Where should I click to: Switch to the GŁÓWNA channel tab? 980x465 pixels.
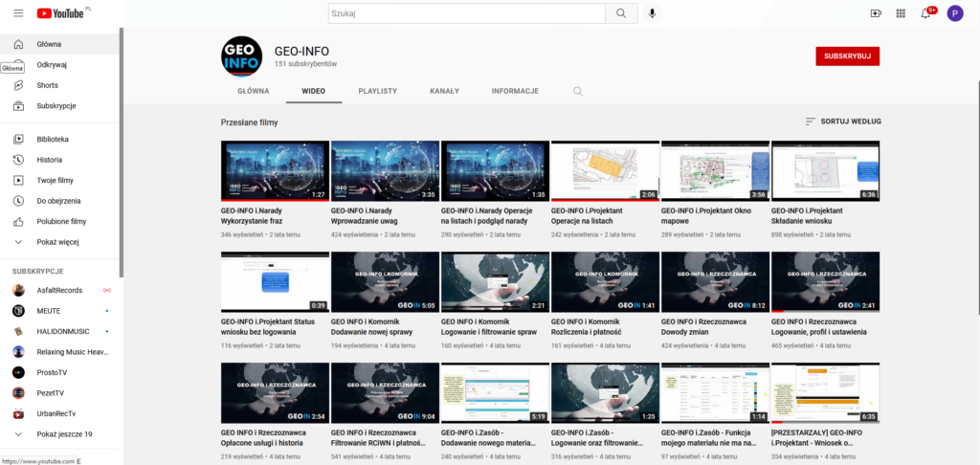click(x=253, y=91)
